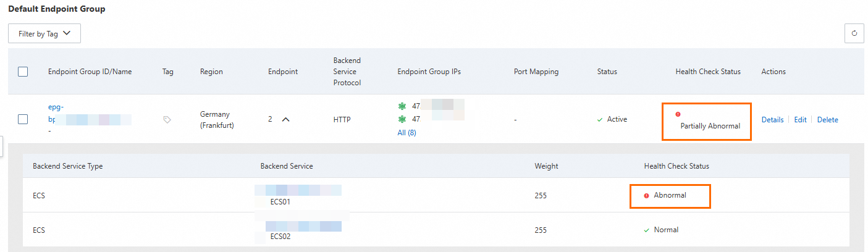Click the first green endpoint IP icon
Image resolution: width=868 pixels, height=252 pixels.
403,106
